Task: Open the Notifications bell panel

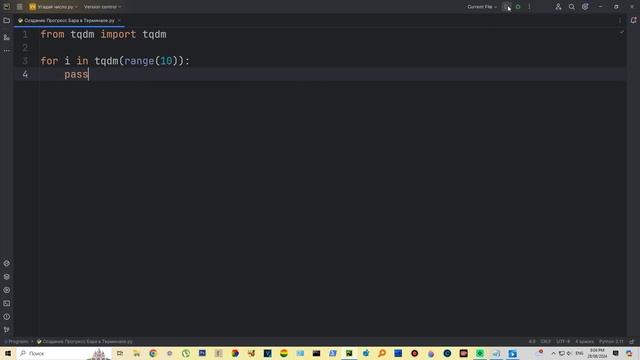Action: 633,20
